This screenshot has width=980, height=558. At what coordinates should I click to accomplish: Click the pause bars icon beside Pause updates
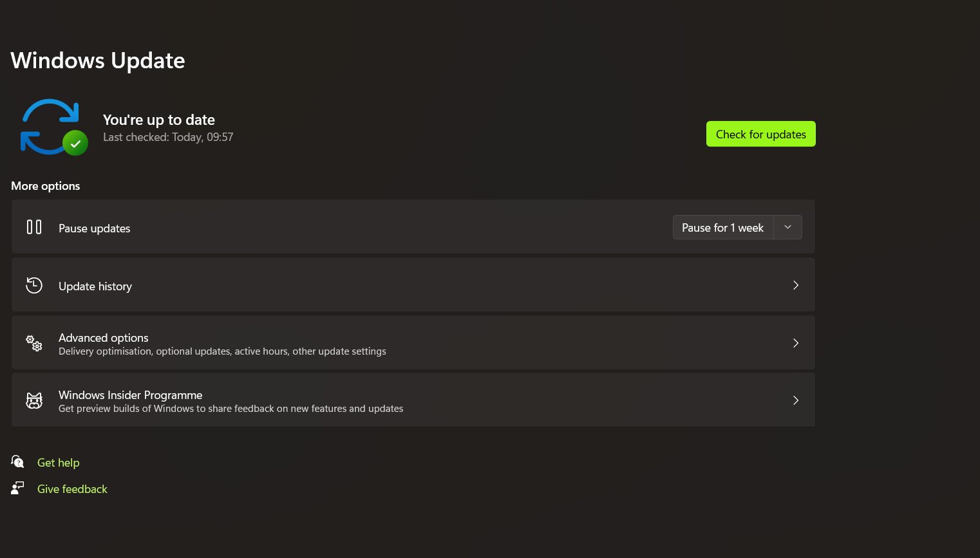point(34,227)
